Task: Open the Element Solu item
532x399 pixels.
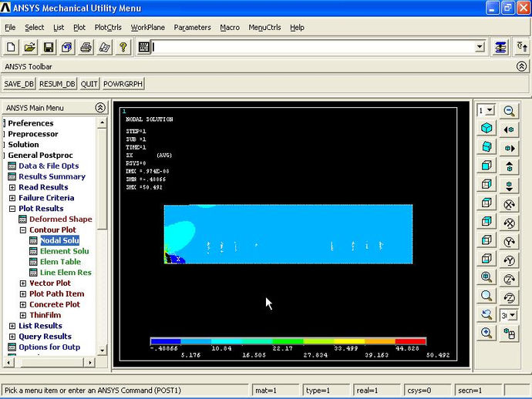Action: pyautogui.click(x=65, y=251)
